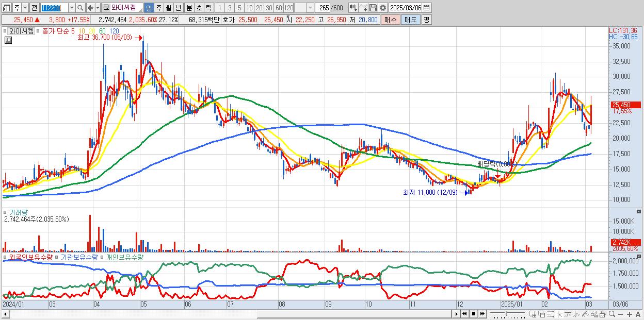
Task: Expand the dropdown arrow beside 주
Action: click(x=24, y=8)
